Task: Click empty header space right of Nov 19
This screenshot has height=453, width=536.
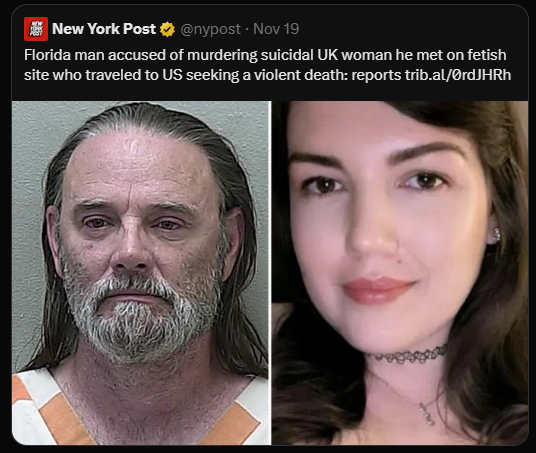Action: [410, 29]
